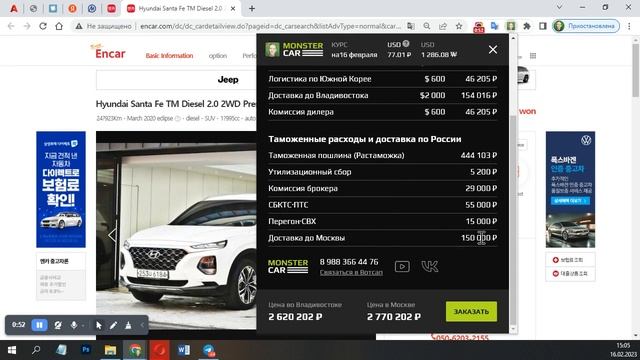
Task: Close the Monster Car calculator panel
Action: point(493,49)
